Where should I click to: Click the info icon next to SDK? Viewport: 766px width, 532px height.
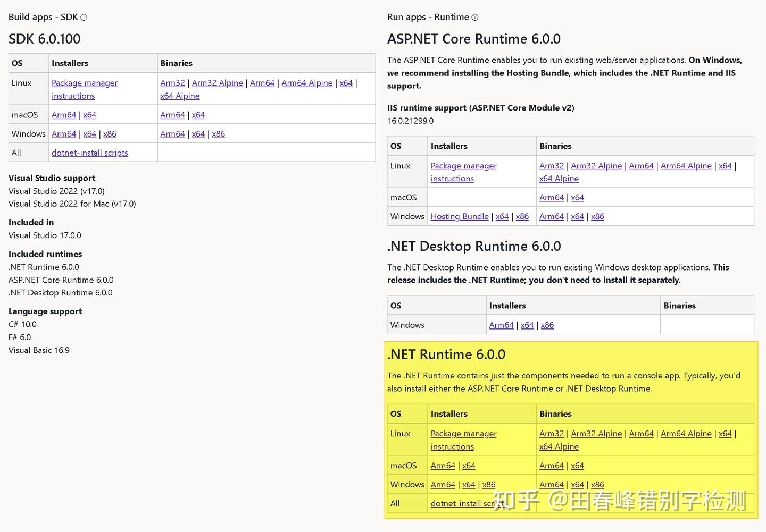(83, 16)
